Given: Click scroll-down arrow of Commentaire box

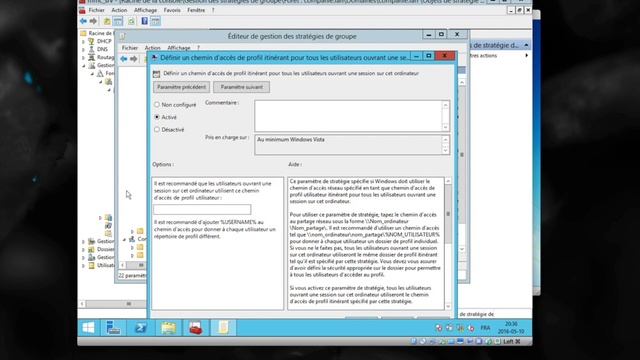Looking at the screenshot, I should 446,127.
